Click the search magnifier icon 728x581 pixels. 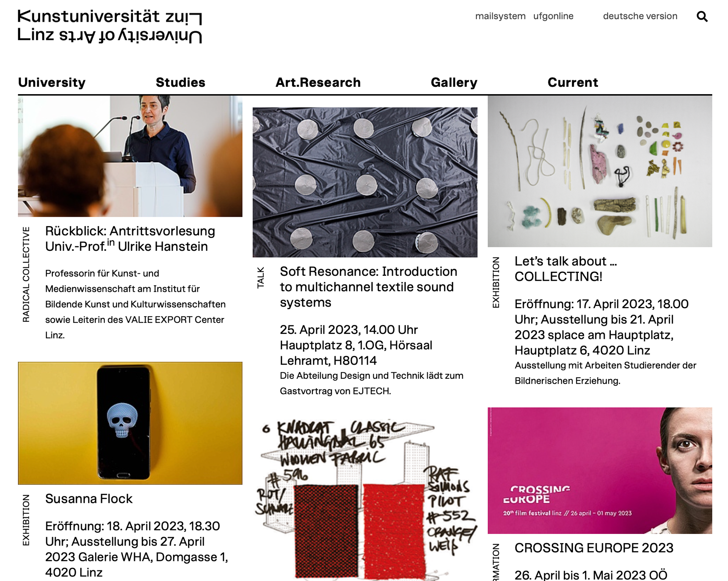[x=702, y=16]
